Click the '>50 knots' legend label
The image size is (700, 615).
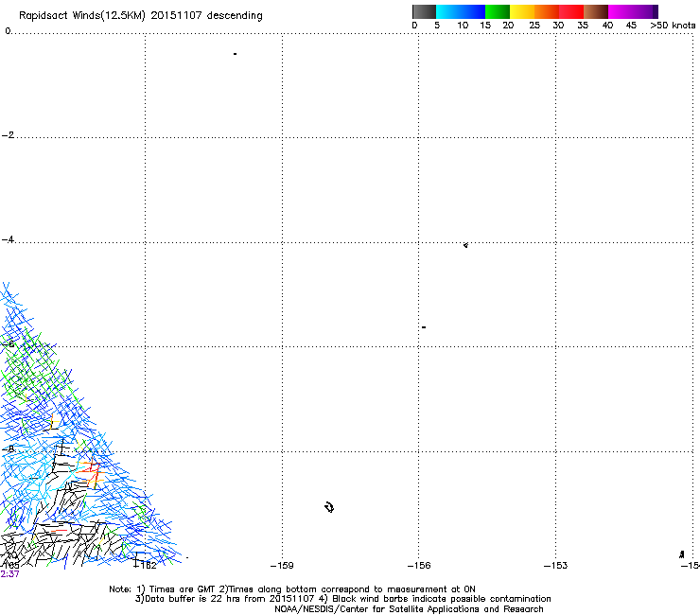[x=673, y=26]
